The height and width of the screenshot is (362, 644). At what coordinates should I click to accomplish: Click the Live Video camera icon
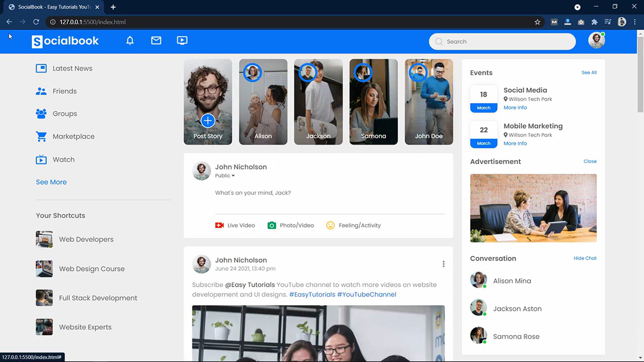219,225
